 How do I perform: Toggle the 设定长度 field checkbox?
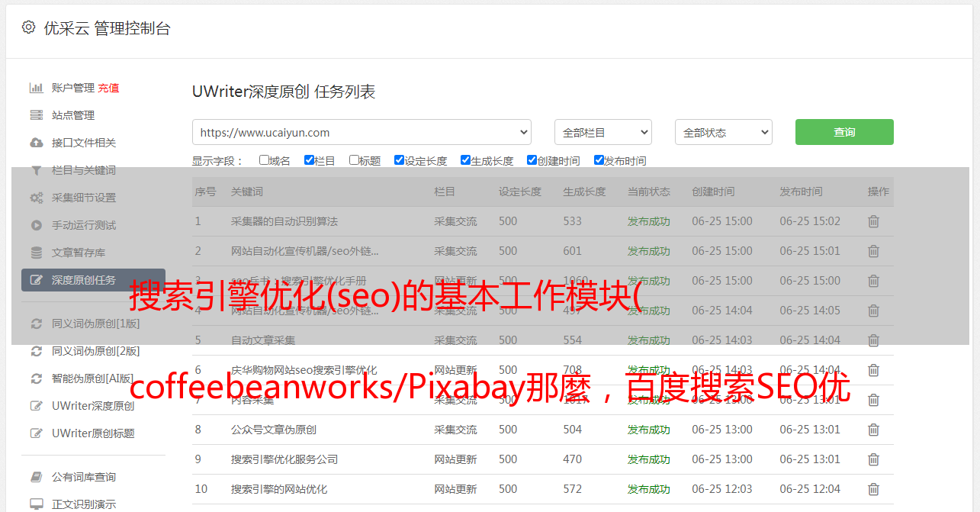pyautogui.click(x=399, y=160)
